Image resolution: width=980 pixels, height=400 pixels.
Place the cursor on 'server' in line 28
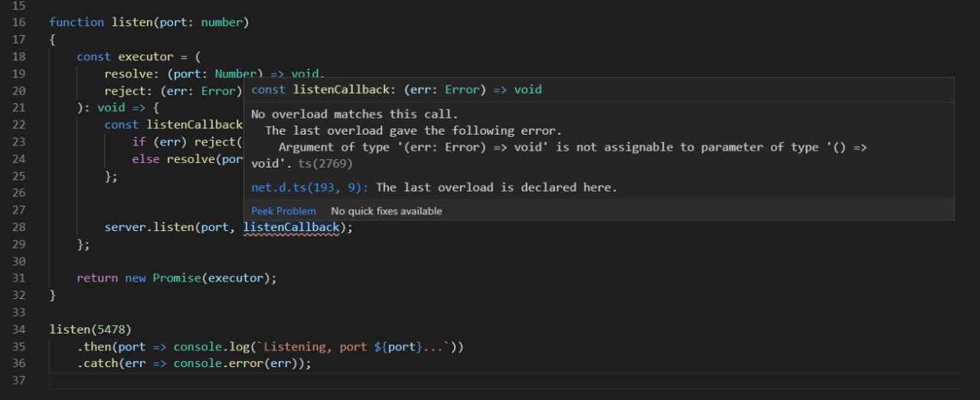coord(126,227)
